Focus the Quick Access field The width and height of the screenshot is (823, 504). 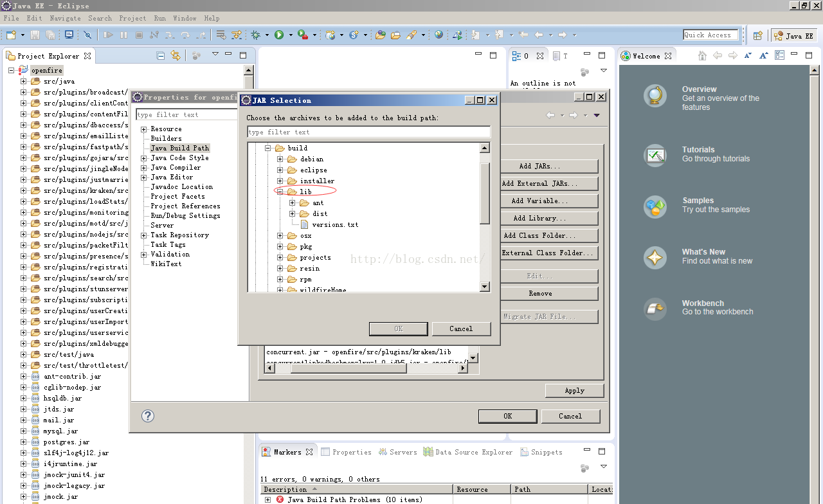pos(710,35)
